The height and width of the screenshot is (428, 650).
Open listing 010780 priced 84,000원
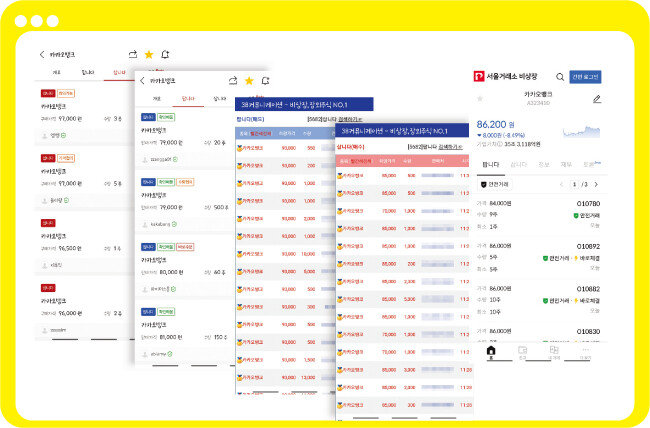(x=538, y=215)
